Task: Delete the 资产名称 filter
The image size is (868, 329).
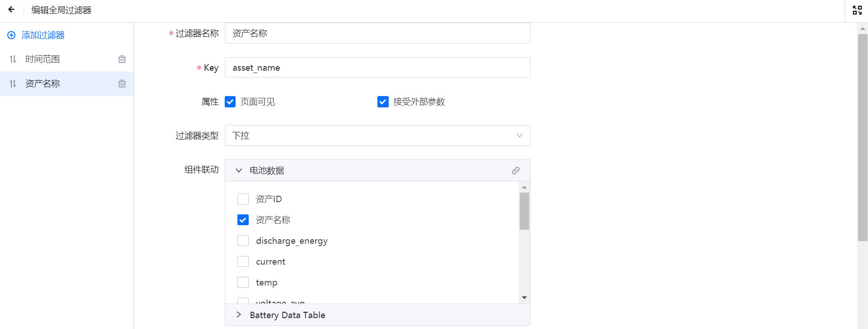Action: pyautogui.click(x=122, y=84)
